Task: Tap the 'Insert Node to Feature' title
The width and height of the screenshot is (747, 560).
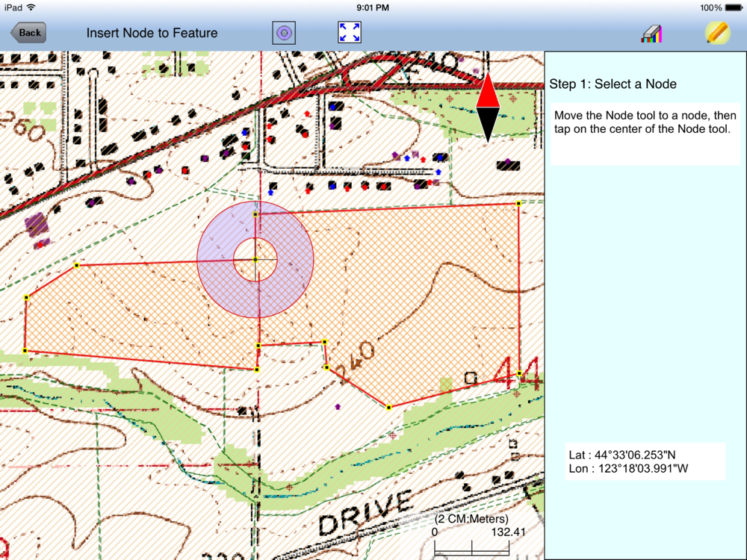Action: pyautogui.click(x=152, y=33)
